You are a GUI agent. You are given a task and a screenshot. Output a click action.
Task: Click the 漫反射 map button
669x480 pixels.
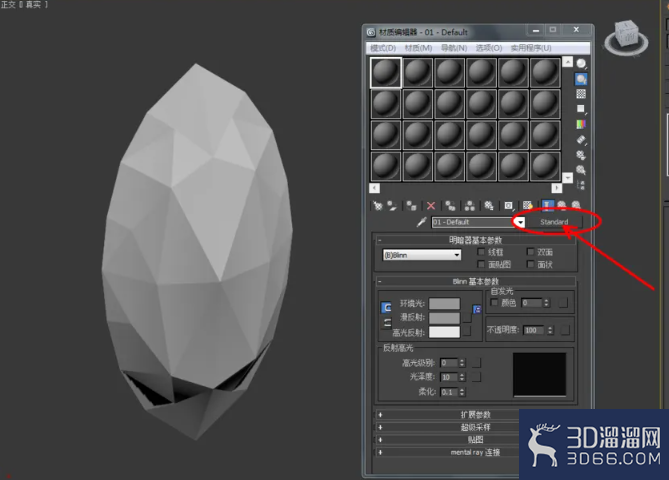point(467,318)
